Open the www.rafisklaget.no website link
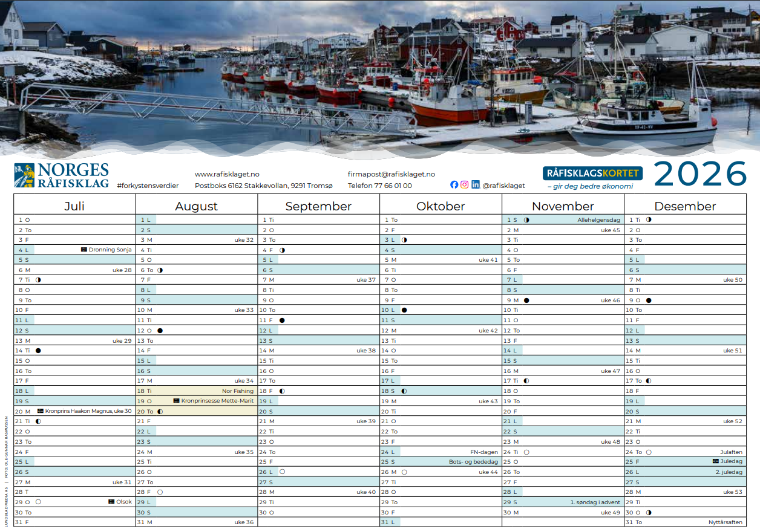760x532 pixels. 227,174
